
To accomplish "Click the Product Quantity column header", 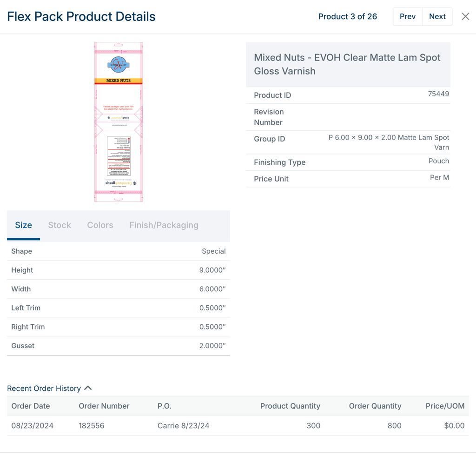I will [x=290, y=406].
